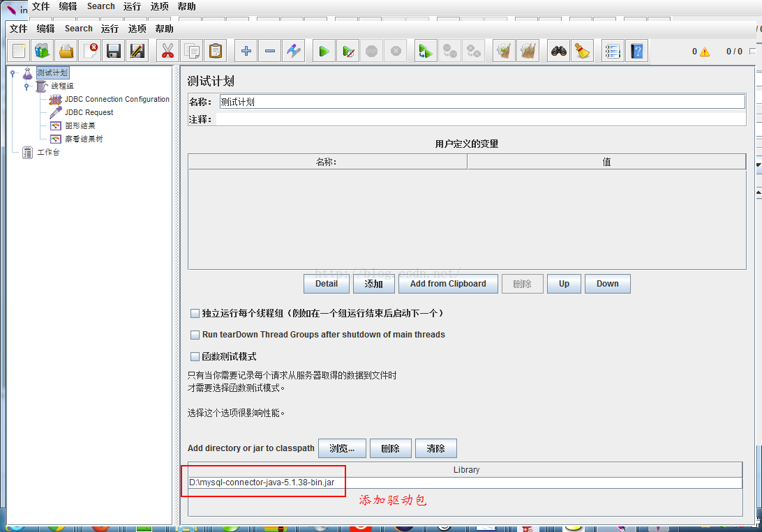Click the Add from Clipboard button
The image size is (762, 532).
[x=447, y=284]
